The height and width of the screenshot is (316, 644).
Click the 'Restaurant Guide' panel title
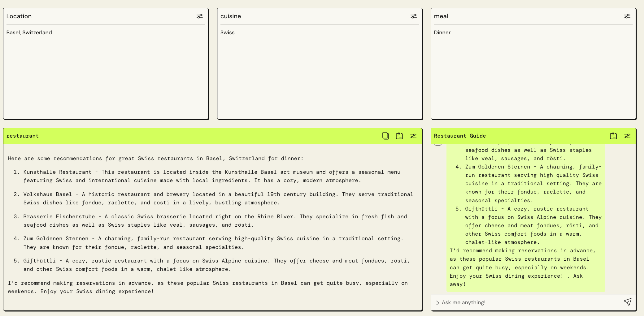pyautogui.click(x=460, y=136)
